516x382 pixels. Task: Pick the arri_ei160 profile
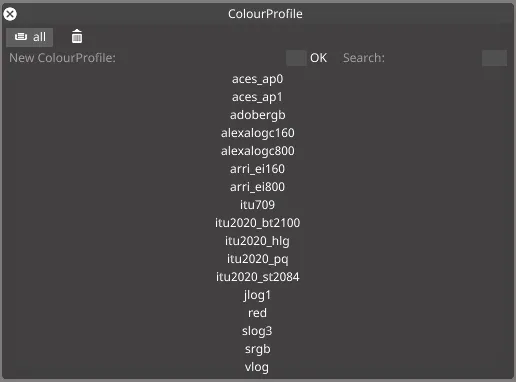(x=258, y=169)
